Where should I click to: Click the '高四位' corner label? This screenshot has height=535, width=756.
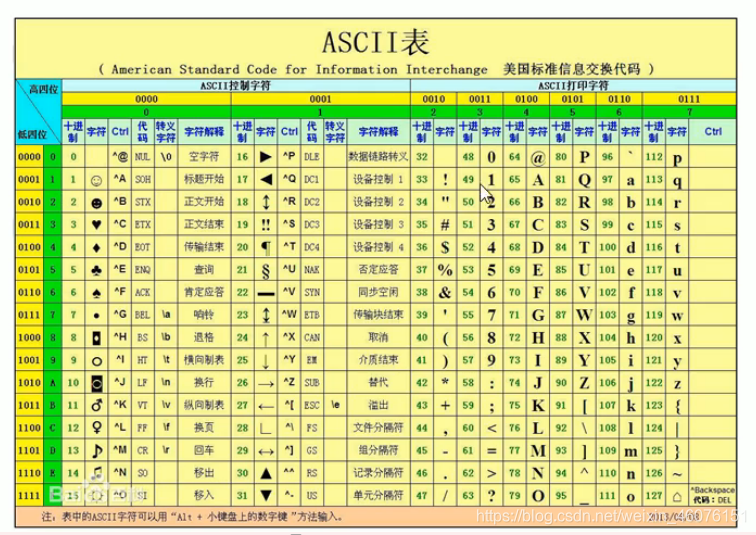(43, 89)
